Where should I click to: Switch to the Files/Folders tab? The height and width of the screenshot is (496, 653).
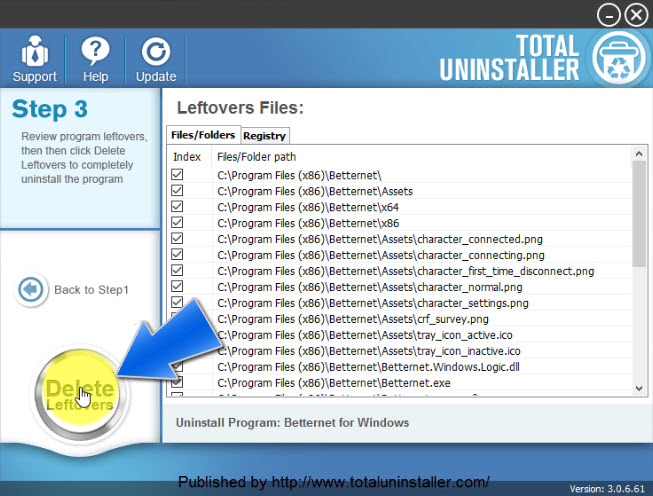coord(203,135)
